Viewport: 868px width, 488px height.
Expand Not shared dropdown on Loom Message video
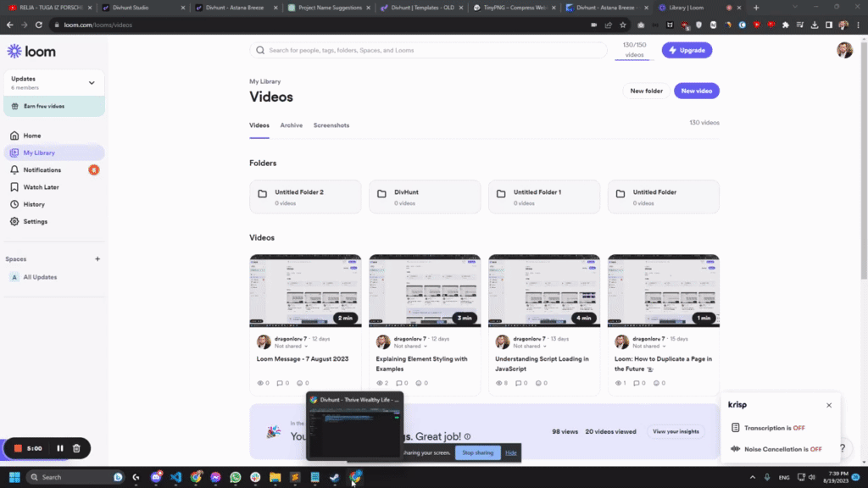(x=292, y=347)
